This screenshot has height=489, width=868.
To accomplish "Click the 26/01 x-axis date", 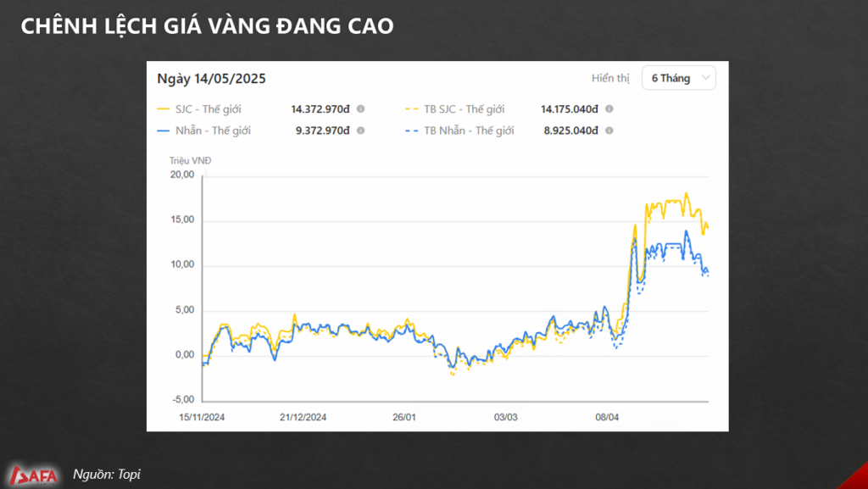I will pyautogui.click(x=404, y=417).
